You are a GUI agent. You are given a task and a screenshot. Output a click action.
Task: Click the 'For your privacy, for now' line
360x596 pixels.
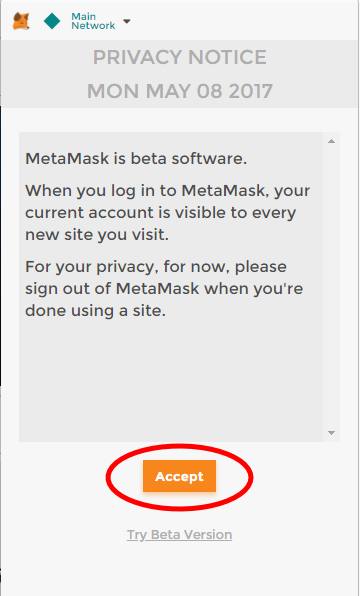pos(156,267)
